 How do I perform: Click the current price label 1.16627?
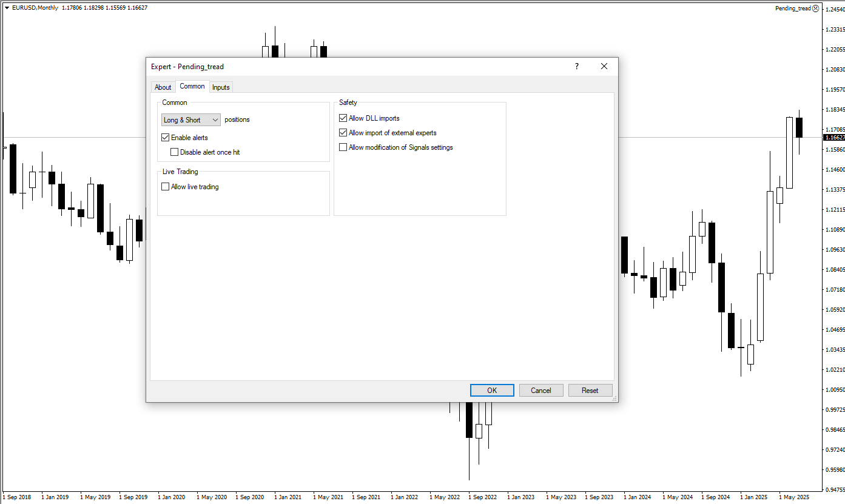(834, 138)
